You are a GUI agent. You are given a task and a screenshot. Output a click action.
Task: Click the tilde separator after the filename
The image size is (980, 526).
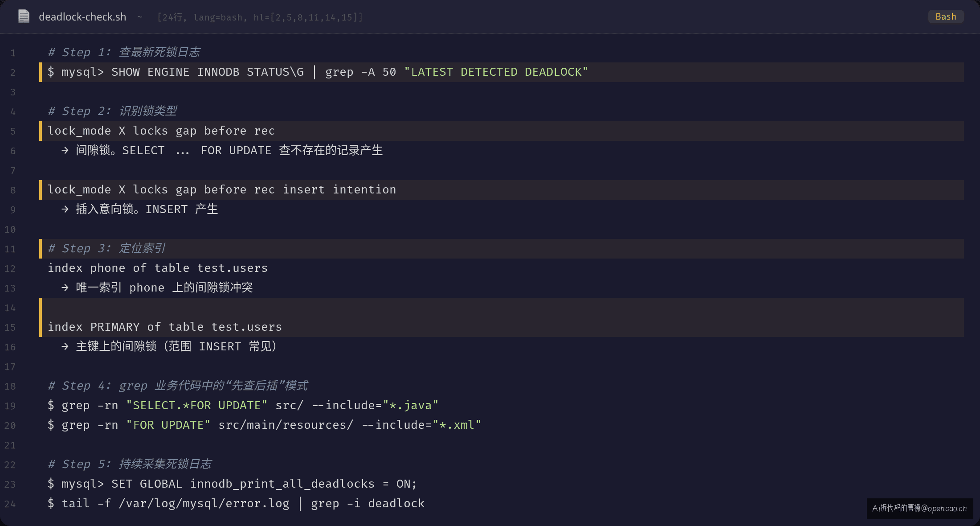pyautogui.click(x=140, y=17)
